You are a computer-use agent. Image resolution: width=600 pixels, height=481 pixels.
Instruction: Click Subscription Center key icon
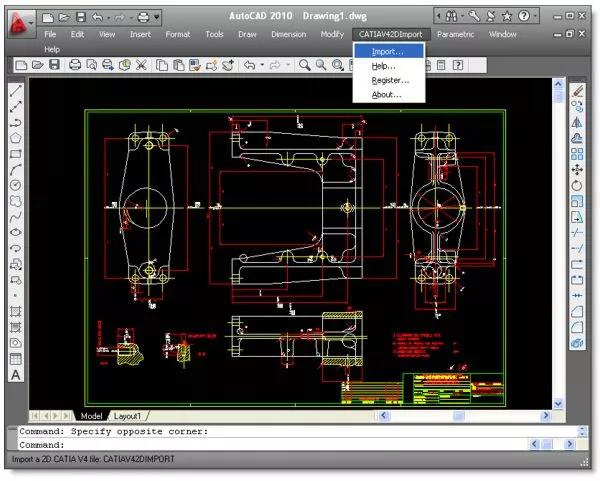[474, 16]
